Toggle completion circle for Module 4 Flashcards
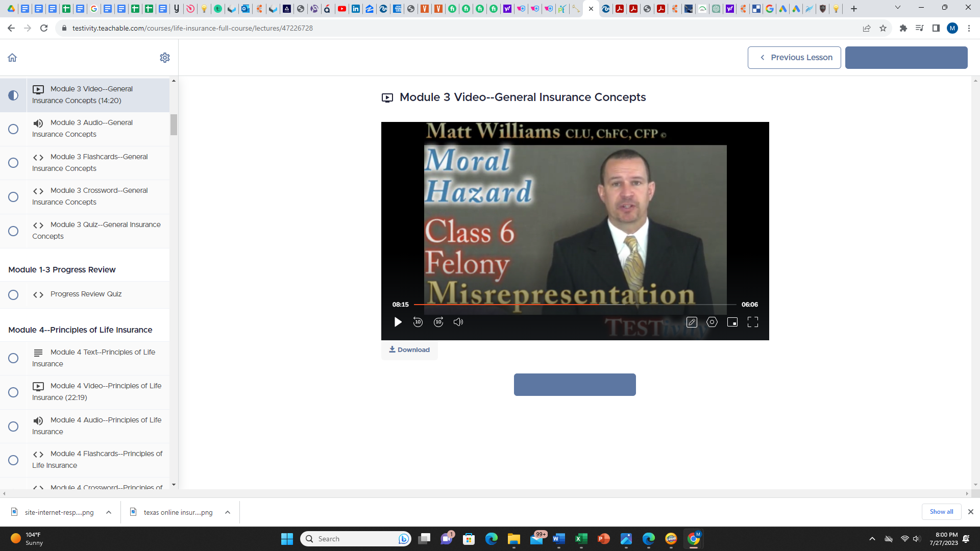980x551 pixels. pyautogui.click(x=13, y=460)
